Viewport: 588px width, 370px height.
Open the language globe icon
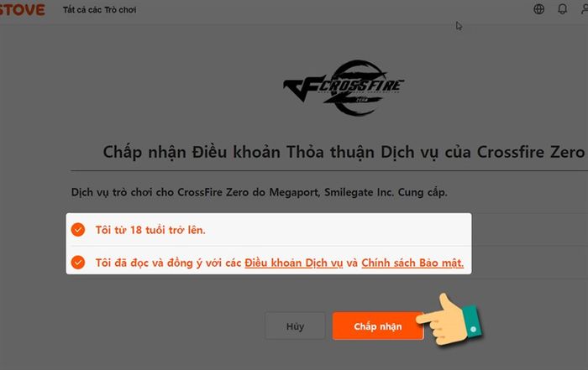[x=539, y=9]
